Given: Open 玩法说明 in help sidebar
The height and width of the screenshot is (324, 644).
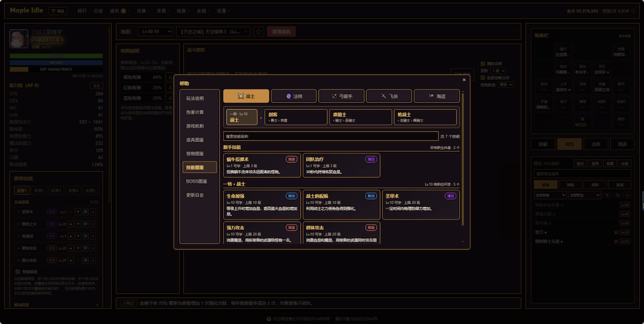Looking at the screenshot, I should (200, 99).
